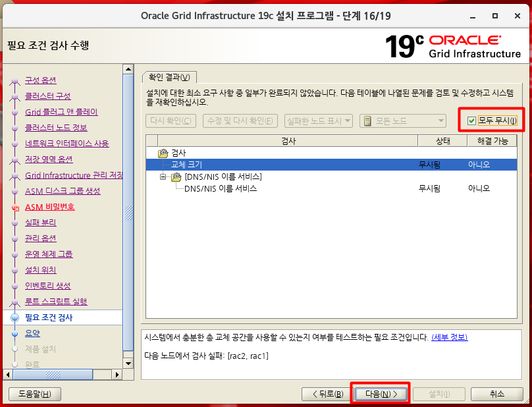
Task: Click the [DNS/NIS 이름 서비스] folder icon
Action: 176,177
